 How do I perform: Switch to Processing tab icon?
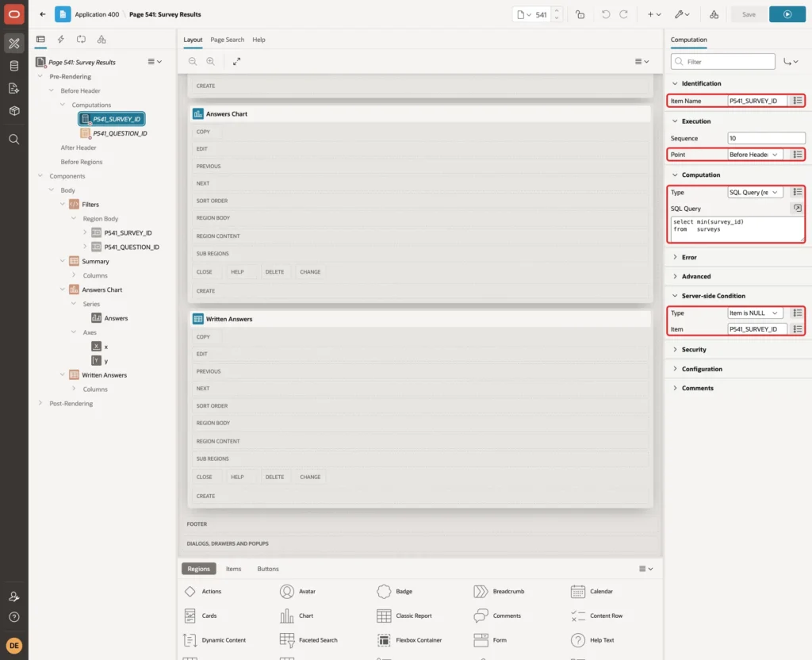[x=81, y=40]
